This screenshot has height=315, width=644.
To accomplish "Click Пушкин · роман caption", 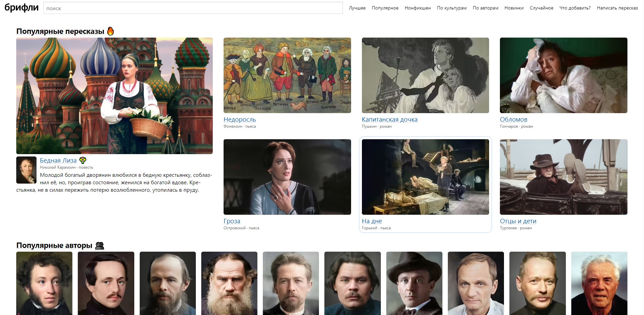I will tap(377, 126).
